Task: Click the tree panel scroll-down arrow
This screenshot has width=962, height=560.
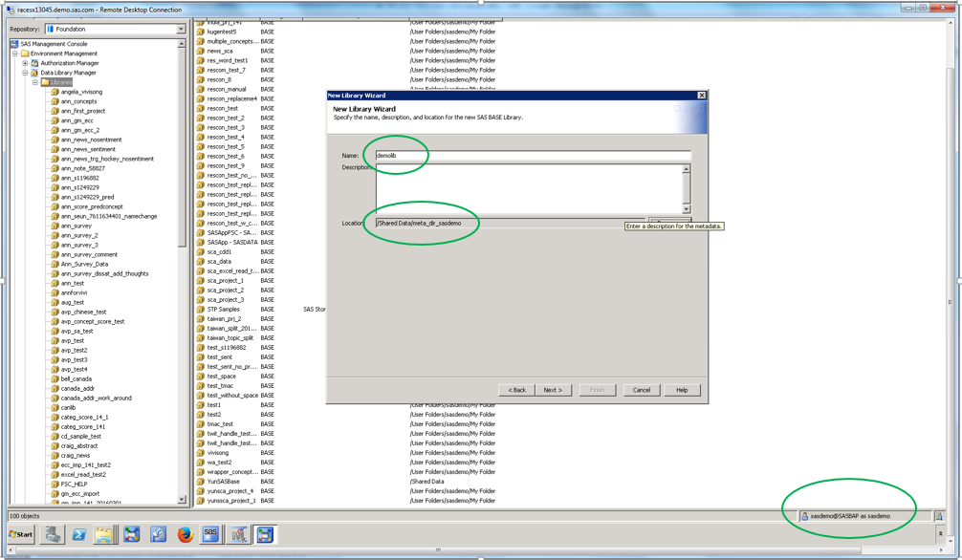Action: tap(182, 499)
